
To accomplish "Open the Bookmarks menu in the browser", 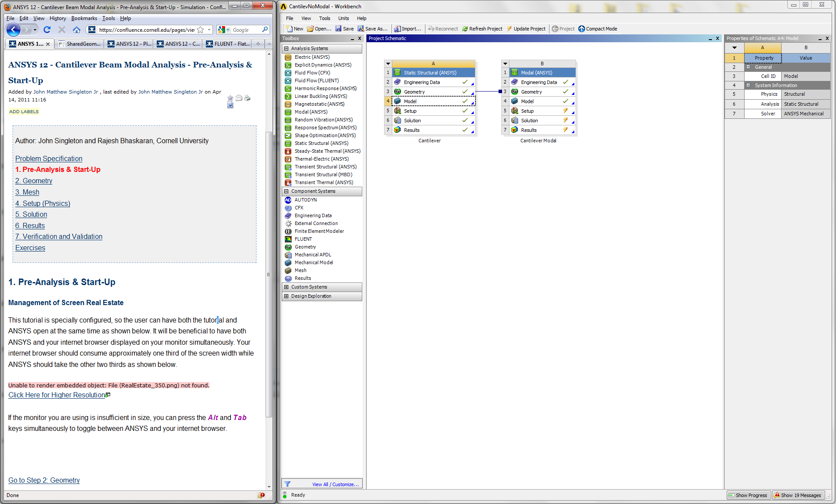I will (84, 18).
